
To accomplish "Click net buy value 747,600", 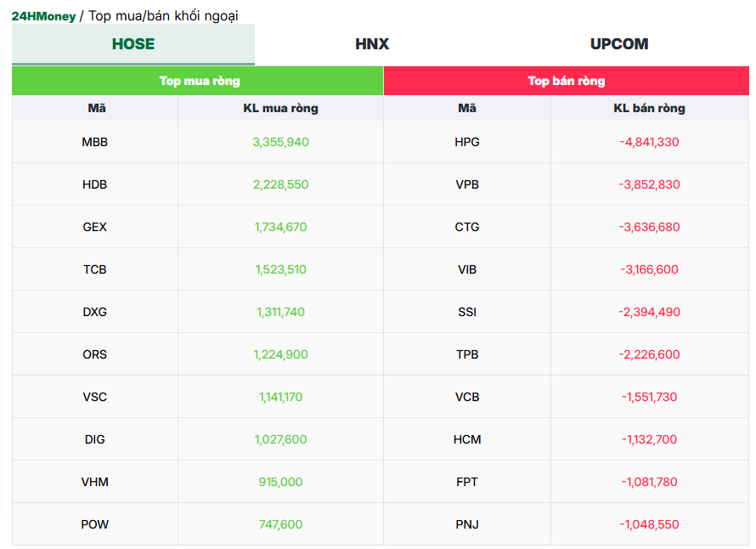I will pos(280,524).
